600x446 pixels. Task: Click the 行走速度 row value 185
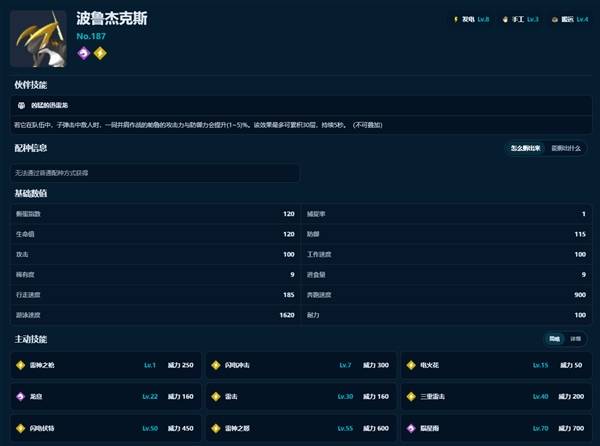(289, 295)
